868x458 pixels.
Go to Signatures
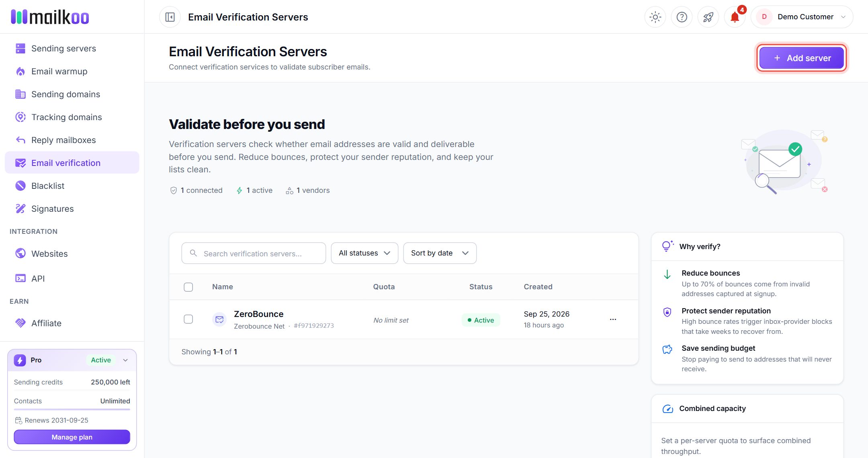click(72, 209)
